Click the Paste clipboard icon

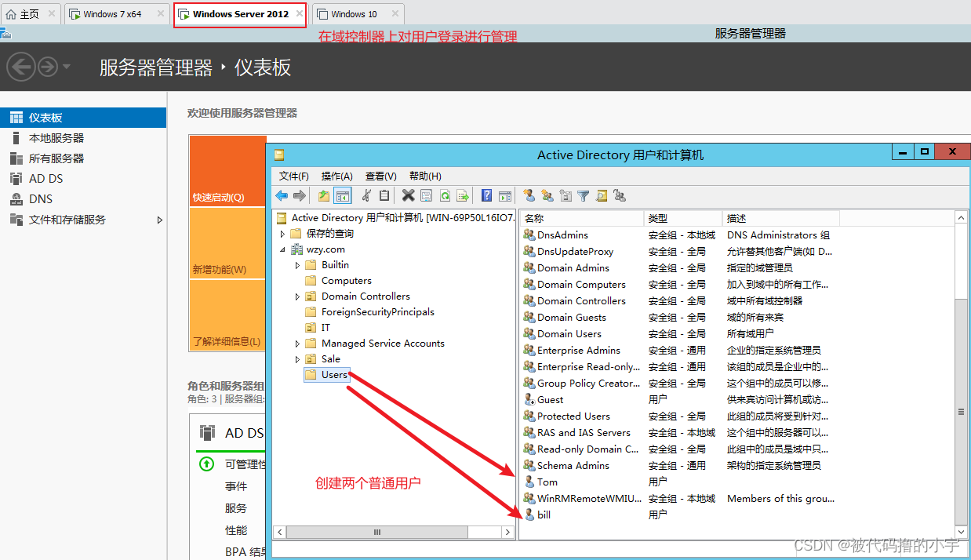click(384, 196)
